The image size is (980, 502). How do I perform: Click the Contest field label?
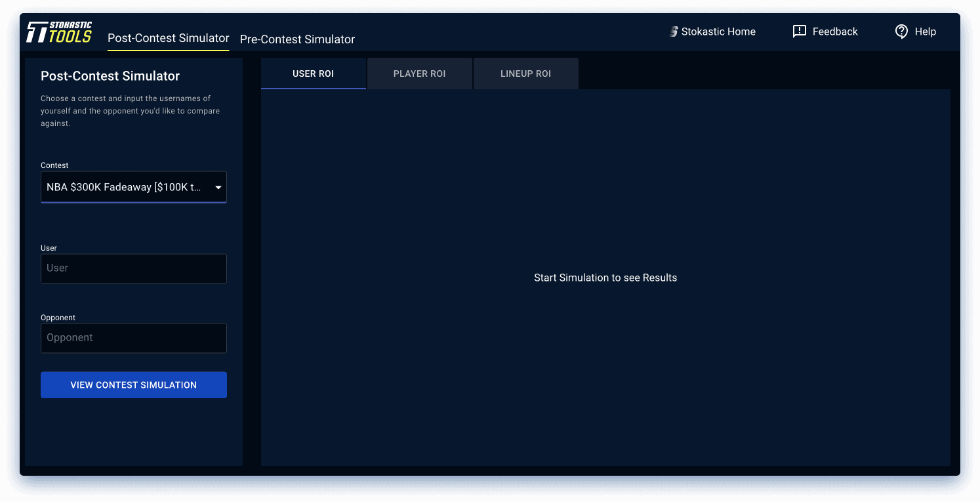click(54, 165)
